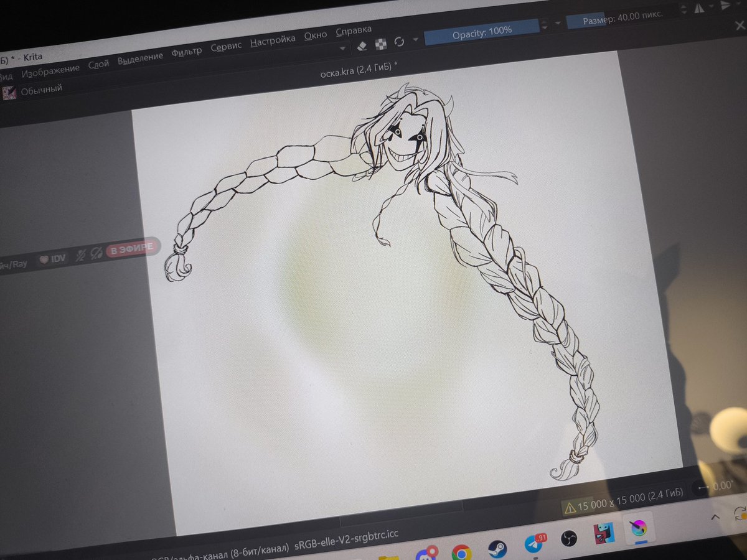Click the sync tray icon in the taskbar
The width and height of the screenshot is (747, 560).
point(740,513)
